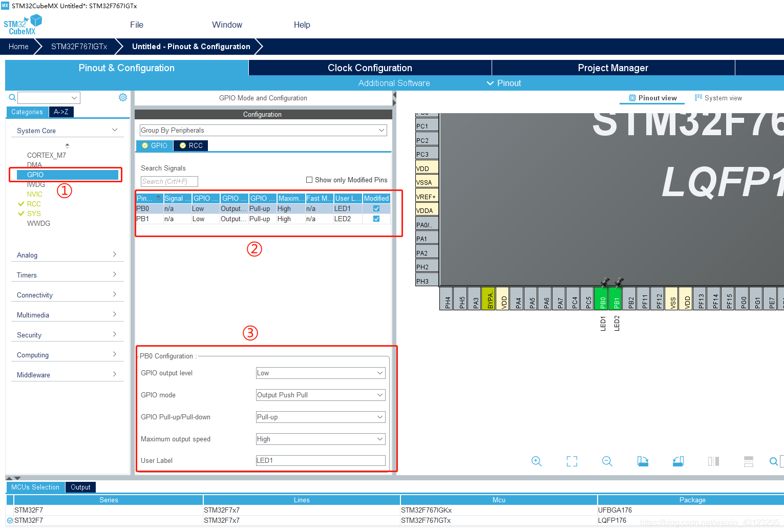Select the STM32F767IGTx radio in MCU list
Image resolution: width=784 pixels, height=532 pixels.
[x=10, y=520]
